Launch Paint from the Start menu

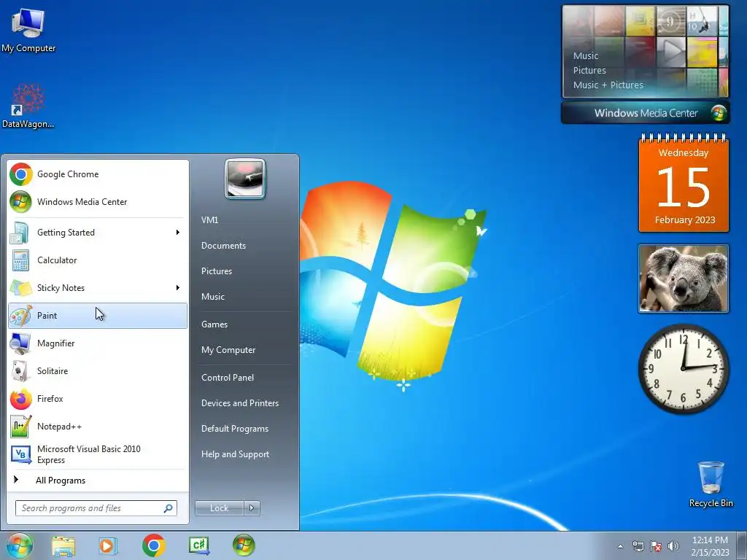[x=98, y=316]
